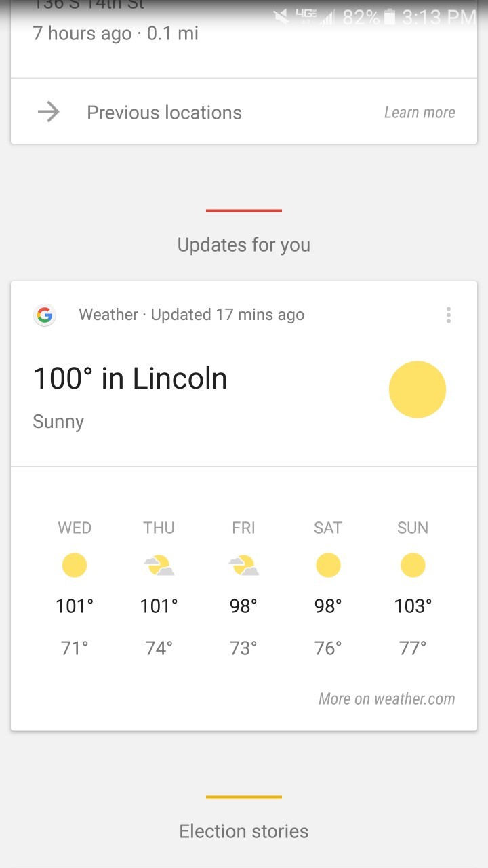This screenshot has width=488, height=868.
Task: Tap the Google logo on the weather card
Action: click(45, 315)
